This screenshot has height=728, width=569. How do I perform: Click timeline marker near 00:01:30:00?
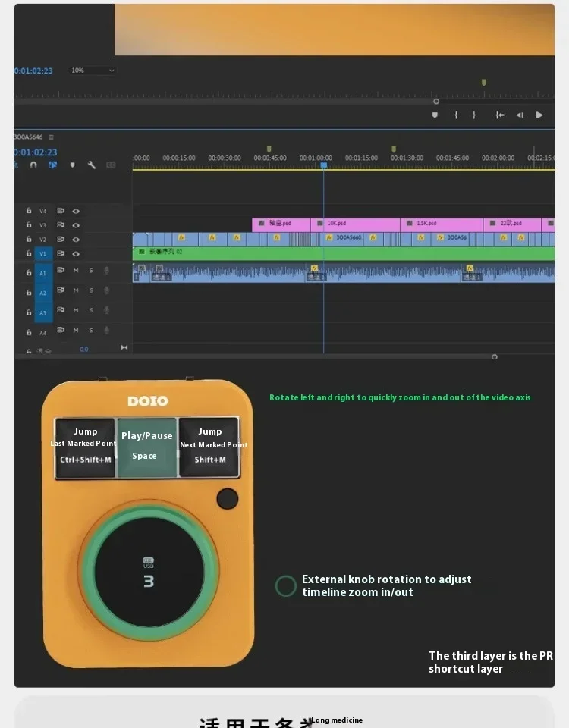[394, 149]
